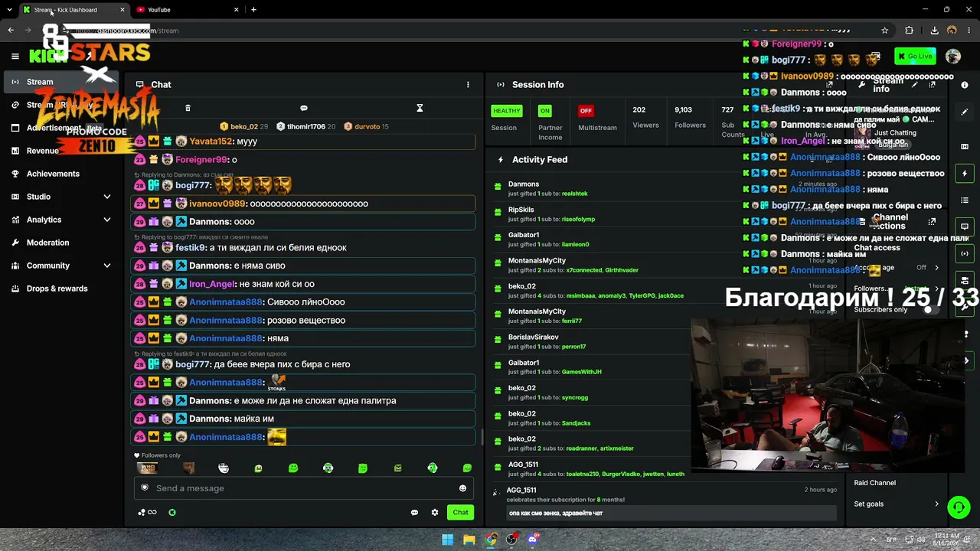Viewport: 980px width, 551px height.
Task: Open File Explorer from taskbar
Action: pos(469,540)
